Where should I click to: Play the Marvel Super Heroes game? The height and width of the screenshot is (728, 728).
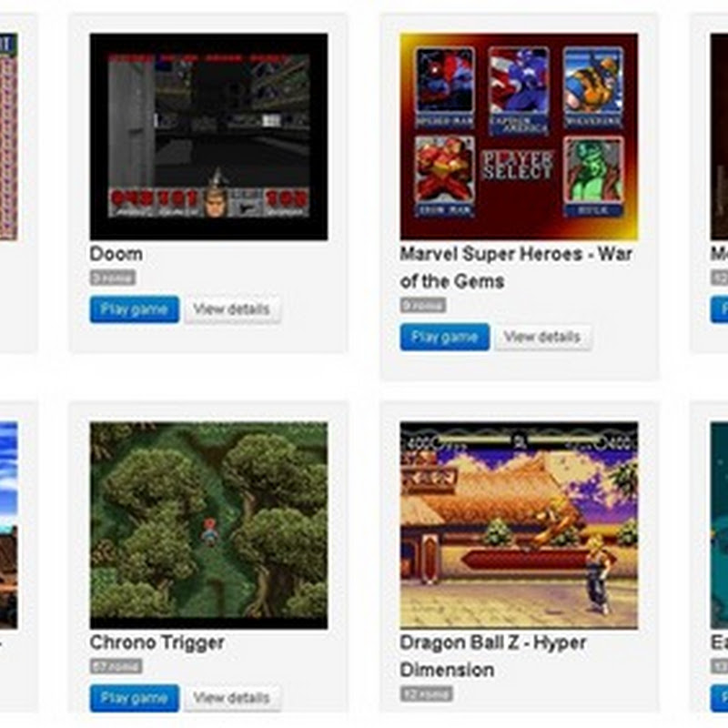tap(445, 337)
